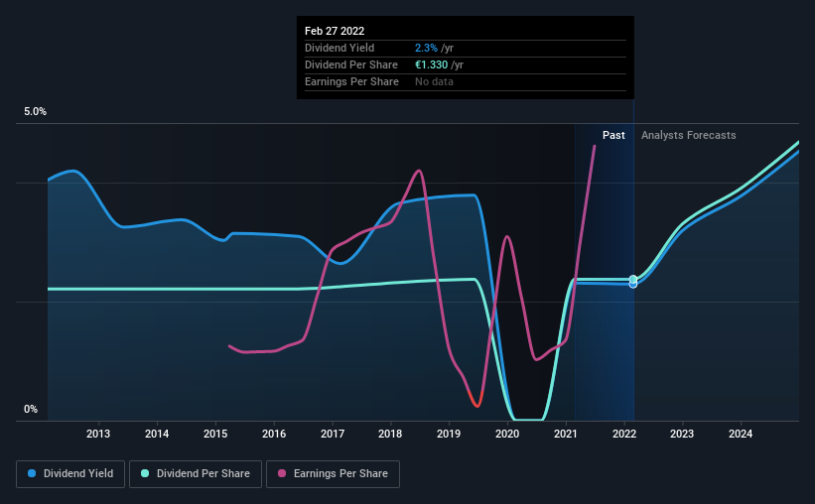Click the teal data point marker at 2022

pos(633,279)
